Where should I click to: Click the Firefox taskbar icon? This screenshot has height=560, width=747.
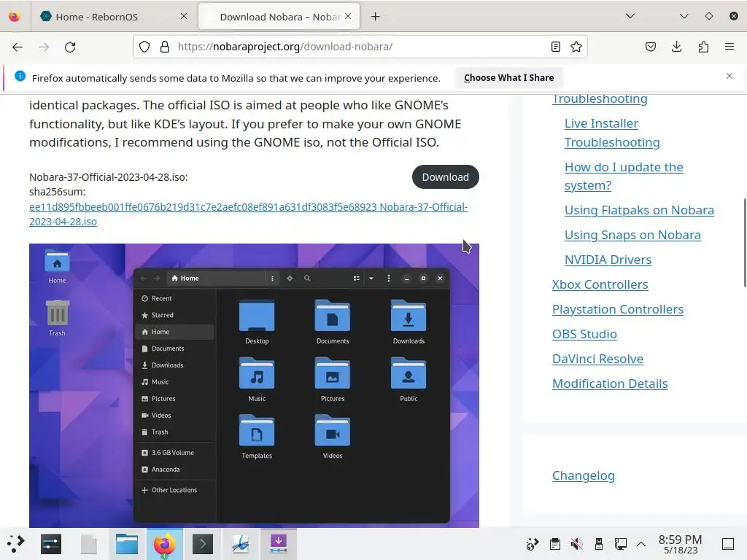(x=164, y=544)
